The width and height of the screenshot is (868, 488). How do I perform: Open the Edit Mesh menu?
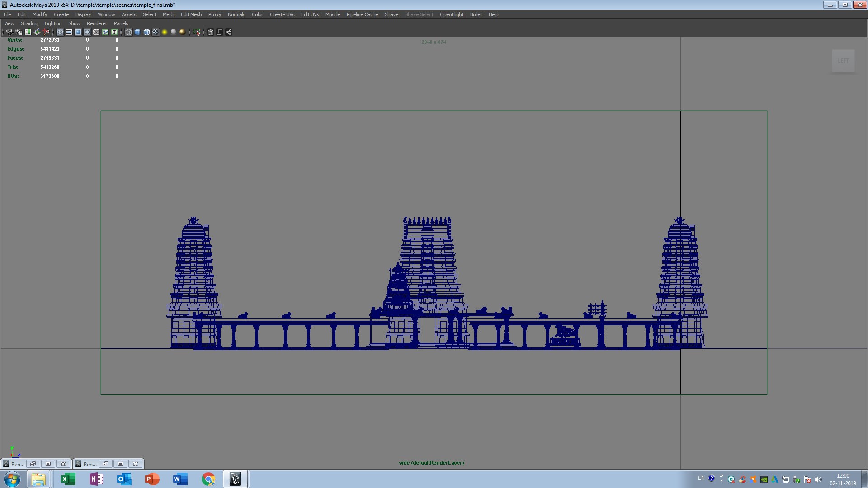click(x=191, y=14)
